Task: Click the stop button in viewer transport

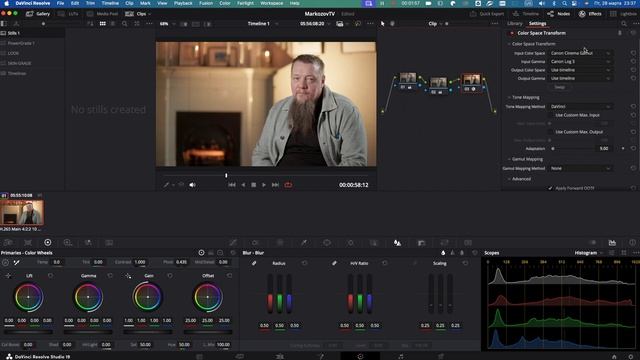Action: 253,185
